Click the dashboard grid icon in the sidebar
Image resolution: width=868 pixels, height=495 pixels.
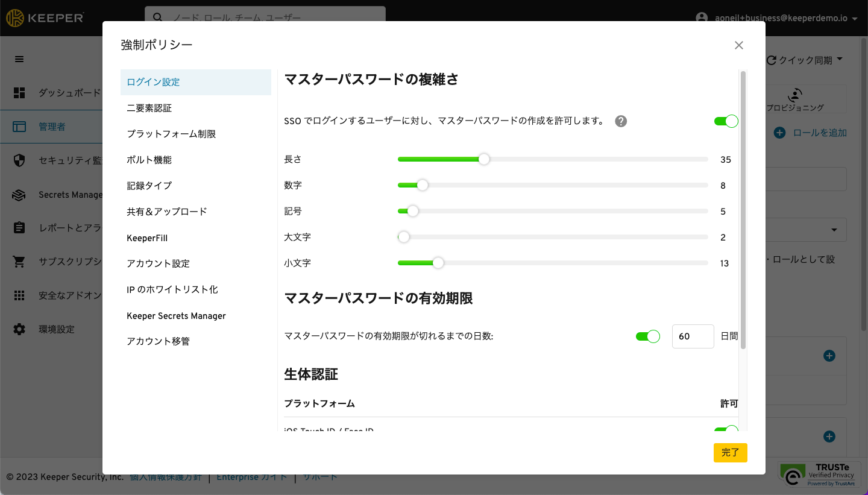point(19,93)
